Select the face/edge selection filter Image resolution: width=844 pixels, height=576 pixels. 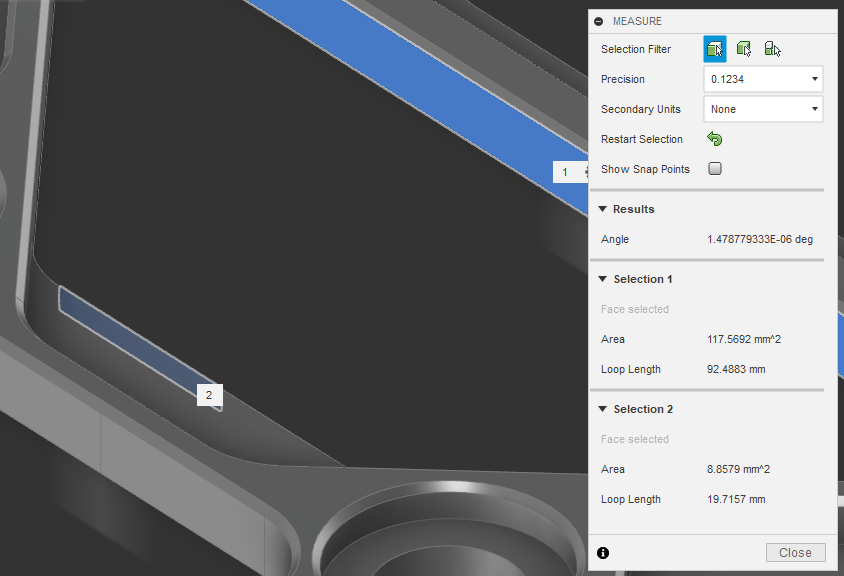pos(714,48)
